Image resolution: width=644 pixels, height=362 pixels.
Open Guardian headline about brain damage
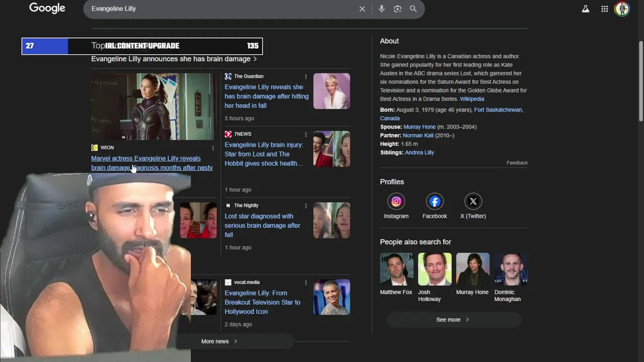click(x=267, y=96)
